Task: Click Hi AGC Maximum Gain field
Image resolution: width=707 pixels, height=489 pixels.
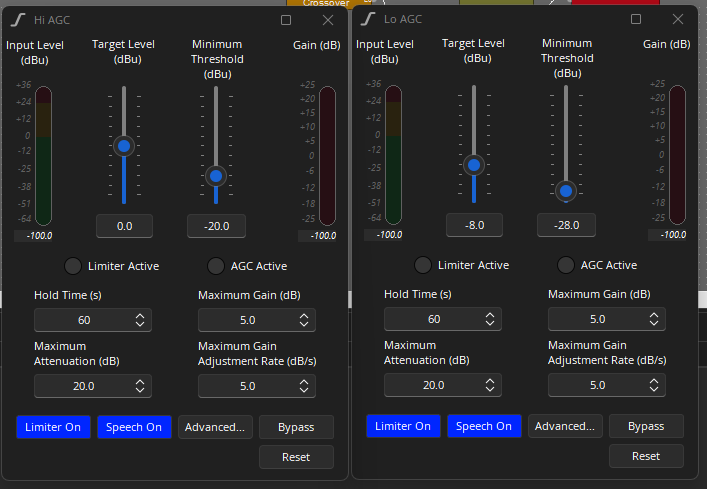Action: [x=257, y=320]
